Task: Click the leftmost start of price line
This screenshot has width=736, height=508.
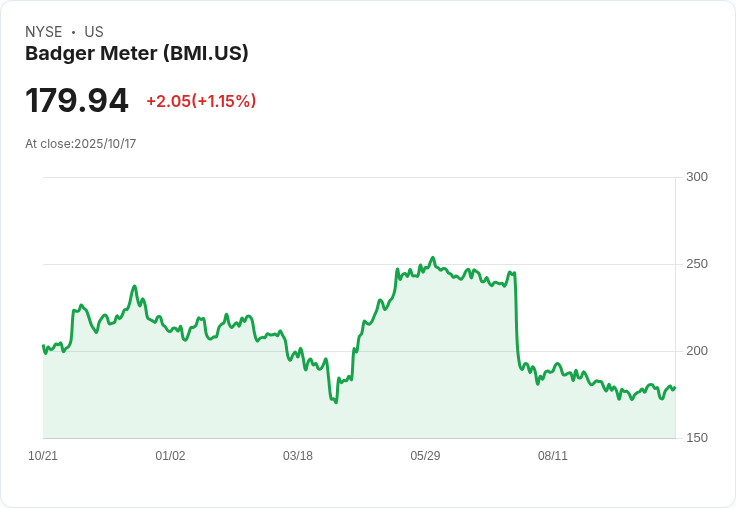Action: coord(43,346)
